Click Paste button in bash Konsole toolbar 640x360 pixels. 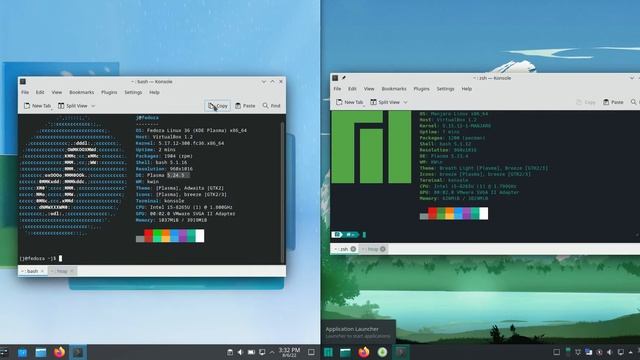[245, 106]
